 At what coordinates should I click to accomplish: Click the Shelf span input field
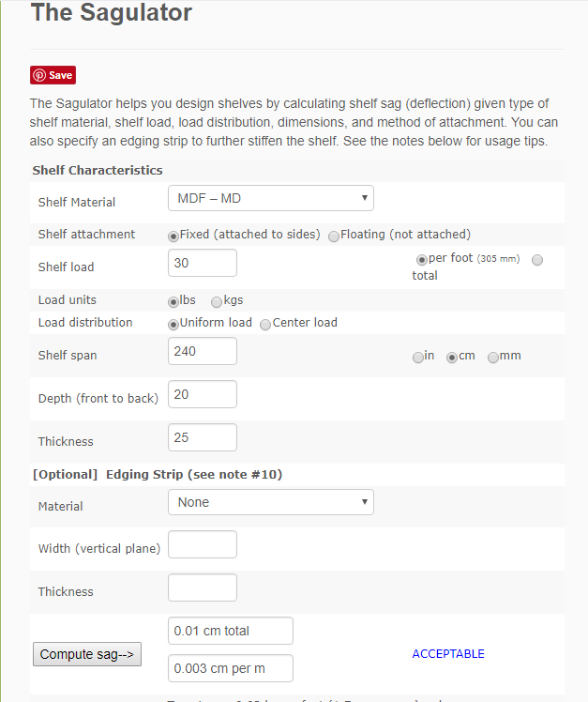(203, 351)
